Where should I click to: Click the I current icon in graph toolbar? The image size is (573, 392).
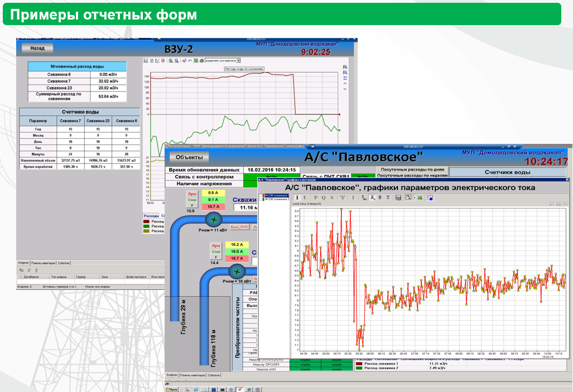pos(297,197)
